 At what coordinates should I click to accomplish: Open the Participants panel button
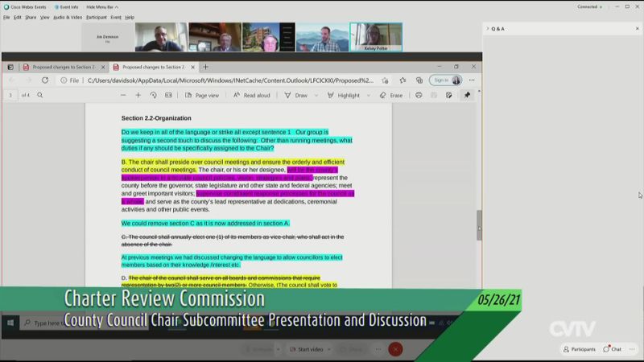(x=579, y=349)
